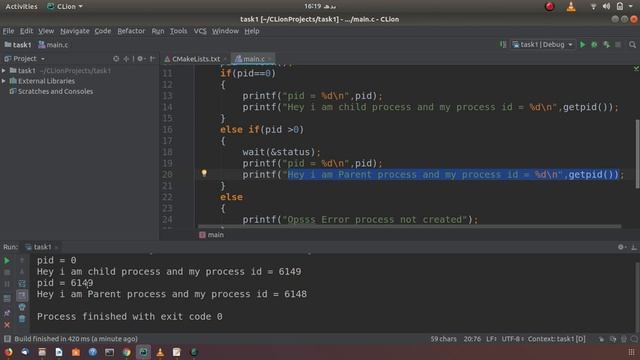This screenshot has width=640, height=360.
Task: Show applications grid button
Action: pos(631,352)
